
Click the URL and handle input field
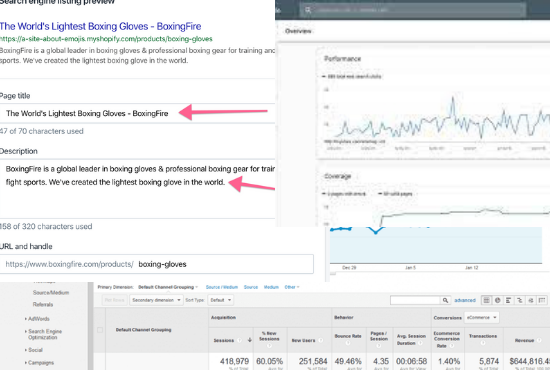(x=156, y=264)
